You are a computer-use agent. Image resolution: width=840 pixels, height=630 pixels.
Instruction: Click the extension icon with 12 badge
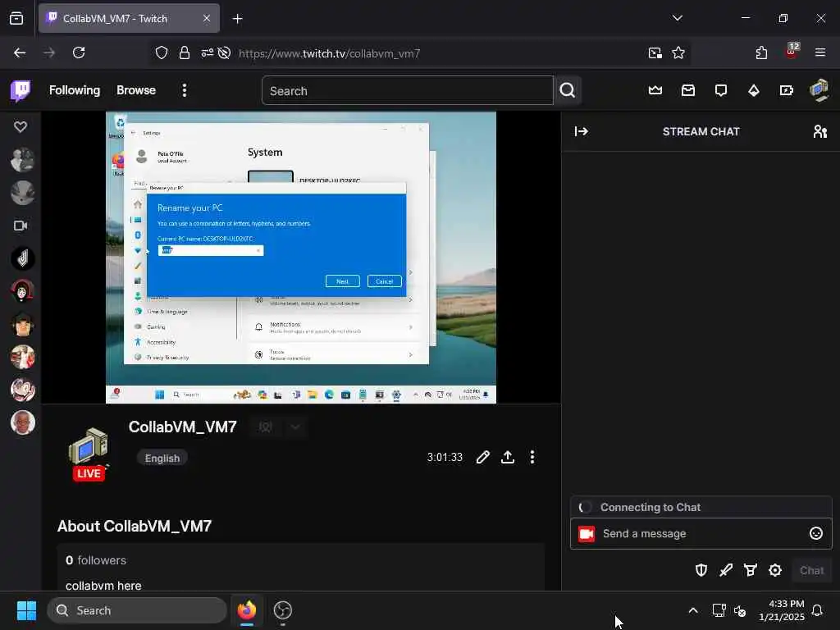tap(792, 52)
